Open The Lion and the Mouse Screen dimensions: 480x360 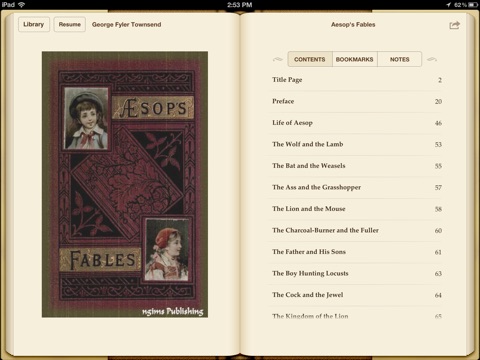356,209
